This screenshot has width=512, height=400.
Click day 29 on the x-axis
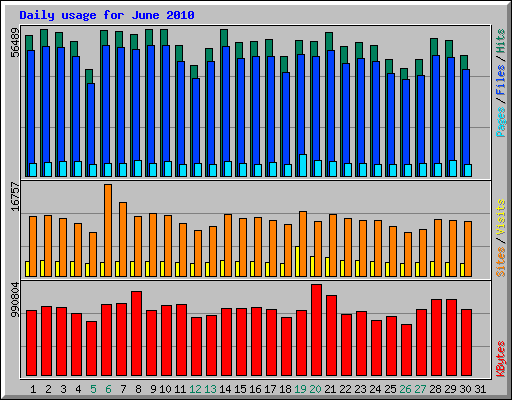450,389
